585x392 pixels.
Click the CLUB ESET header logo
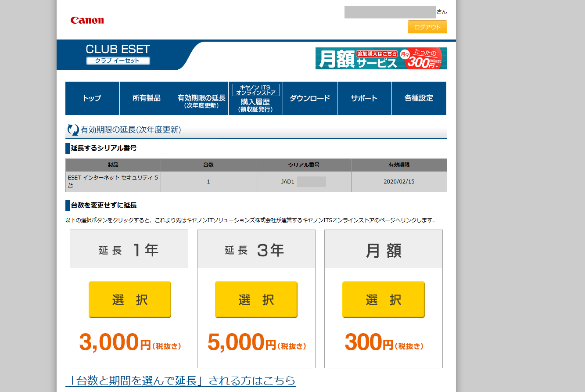coord(118,54)
